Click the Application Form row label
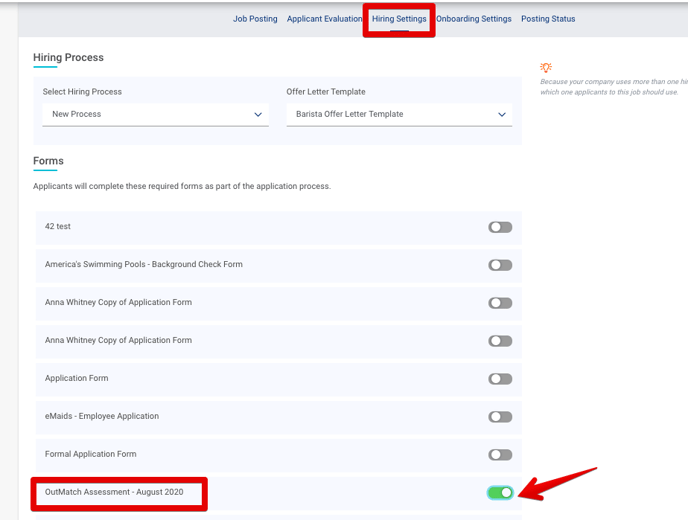 pos(76,378)
